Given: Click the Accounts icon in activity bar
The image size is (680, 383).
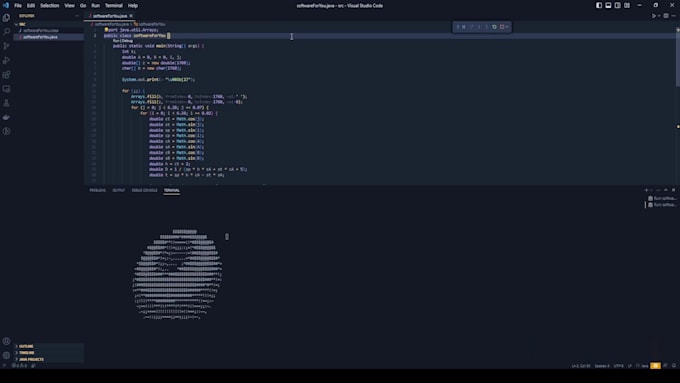Looking at the screenshot, I should click(x=7, y=341).
